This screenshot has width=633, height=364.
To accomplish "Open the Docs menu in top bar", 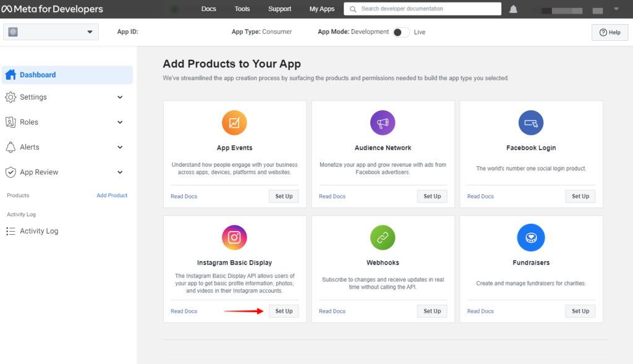I will click(x=209, y=9).
